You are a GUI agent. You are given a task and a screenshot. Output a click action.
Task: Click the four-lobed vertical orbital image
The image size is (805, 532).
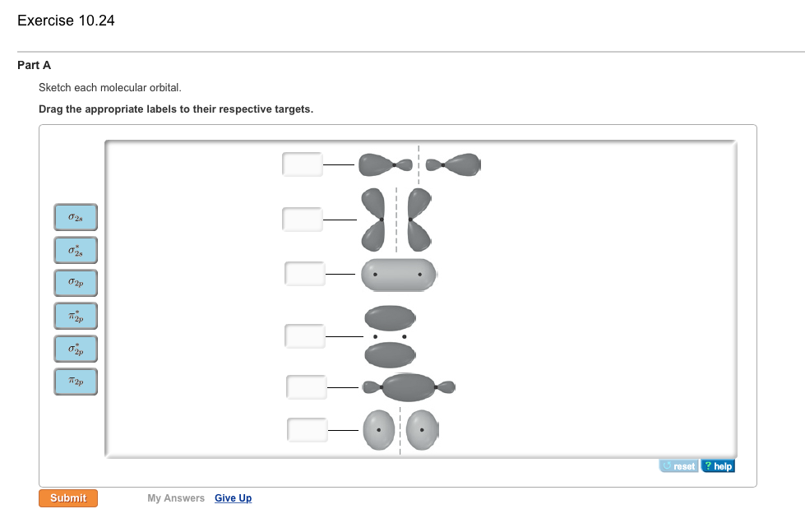coord(396,220)
